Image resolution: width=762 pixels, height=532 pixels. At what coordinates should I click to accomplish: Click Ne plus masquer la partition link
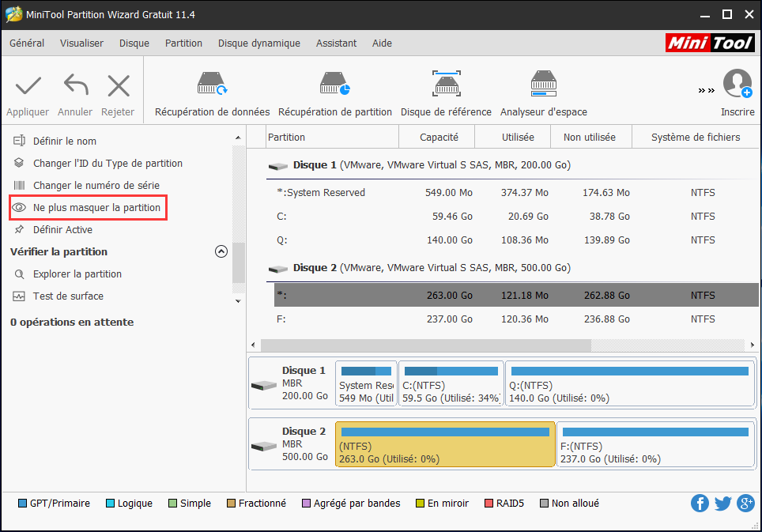click(96, 207)
